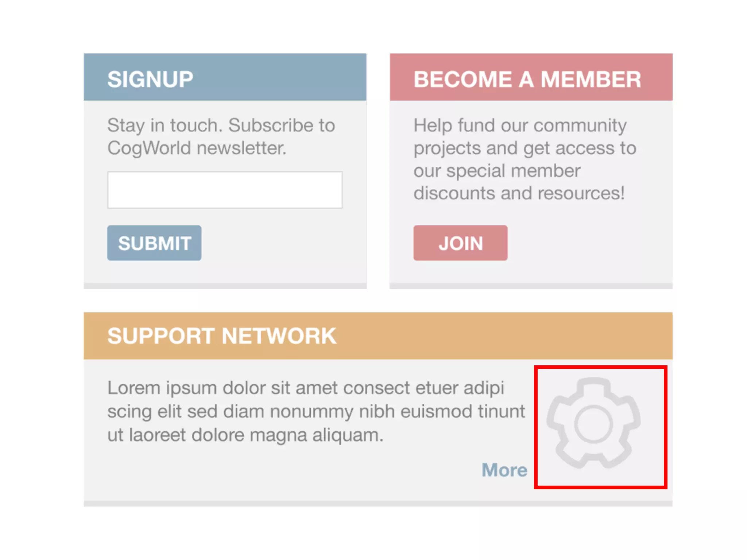The height and width of the screenshot is (560, 747).
Task: Click the "discounts and resources!" text line
Action: (519, 193)
